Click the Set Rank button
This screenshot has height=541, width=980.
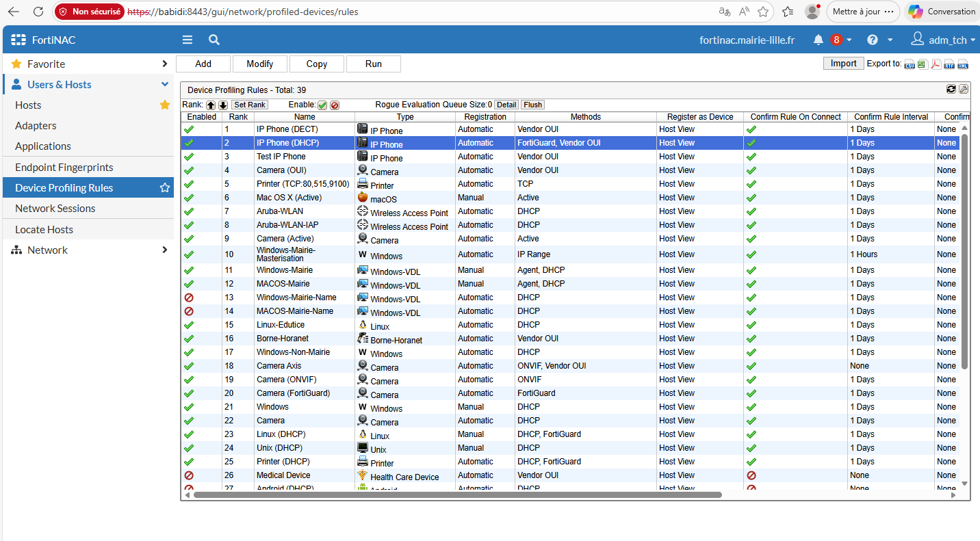point(250,105)
